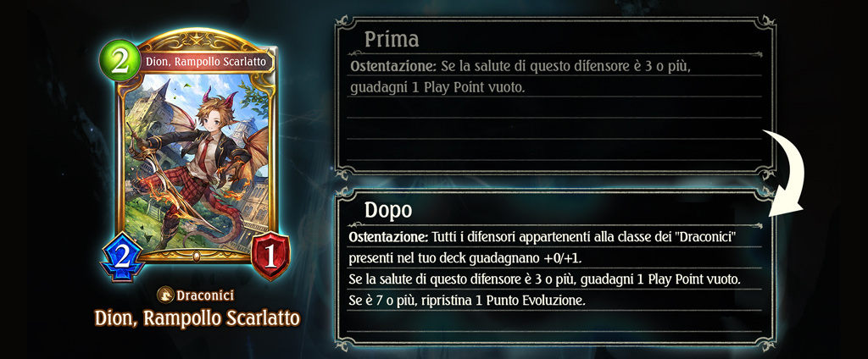Click Dopo line about salute 3 o più
This screenshot has height=359, width=868.
click(x=545, y=280)
